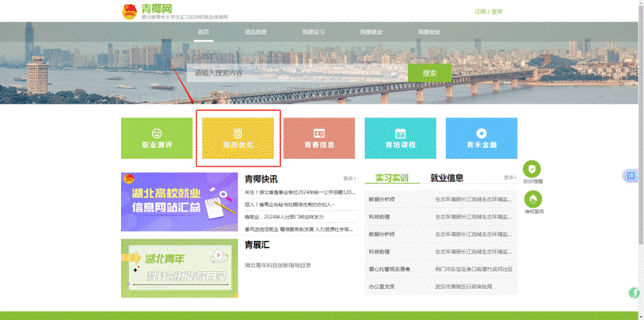Viewport: 644px width, 320px height.
Task: Click the 青椰网 logo emblem
Action: click(130, 12)
